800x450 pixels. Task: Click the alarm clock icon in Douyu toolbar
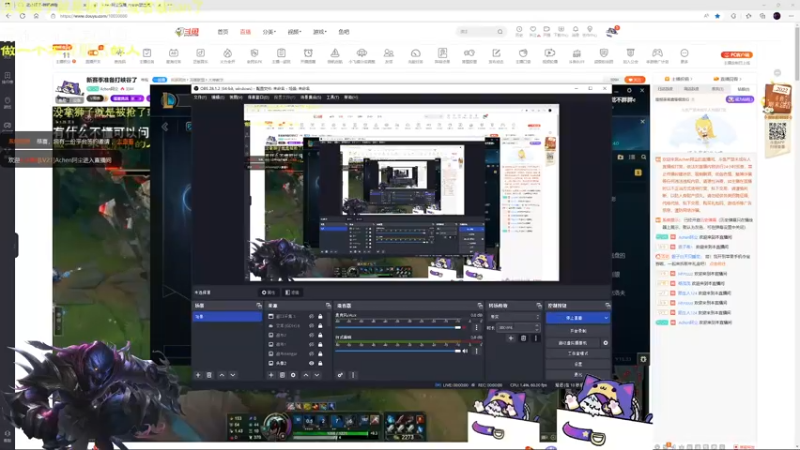tap(308, 55)
